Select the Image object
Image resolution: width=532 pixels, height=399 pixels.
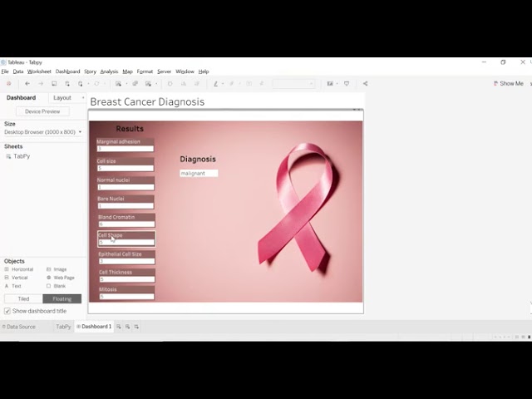pos(57,269)
